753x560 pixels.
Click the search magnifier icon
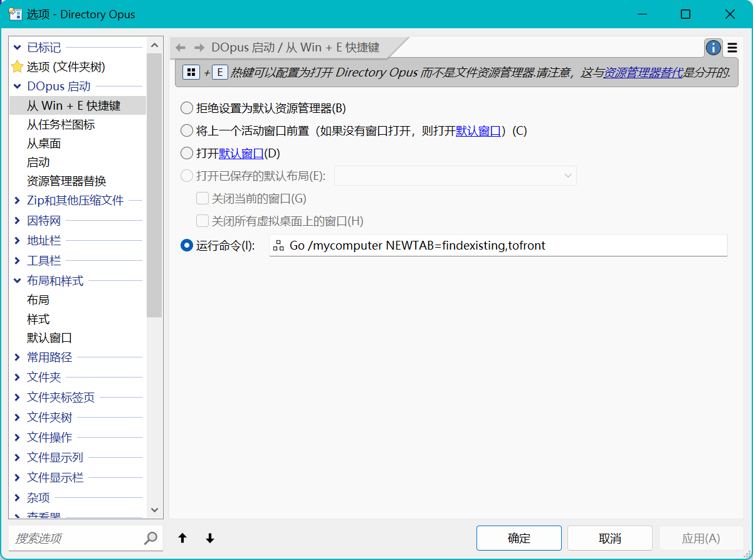pyautogui.click(x=150, y=538)
